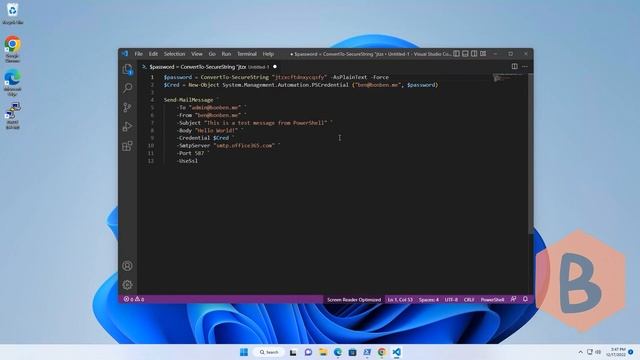640x360 pixels.
Task: Toggle the primary side bar layout icon
Action: [456, 53]
